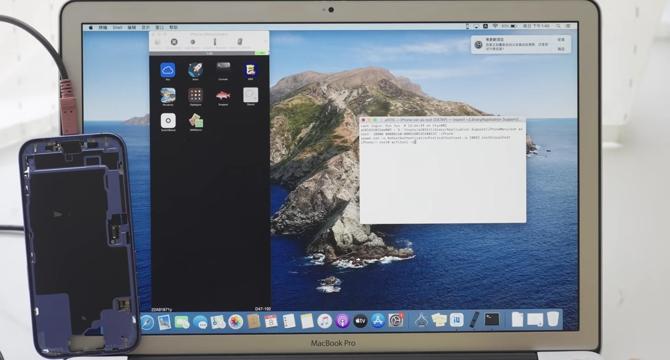Image resolution: width=670 pixels, height=360 pixels.
Task: Open Reminders from the Dock
Action: click(x=289, y=321)
